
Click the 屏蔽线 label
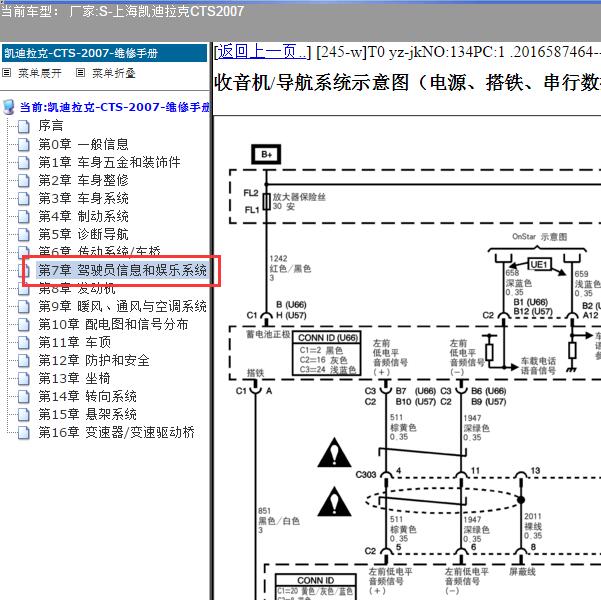click(x=522, y=572)
